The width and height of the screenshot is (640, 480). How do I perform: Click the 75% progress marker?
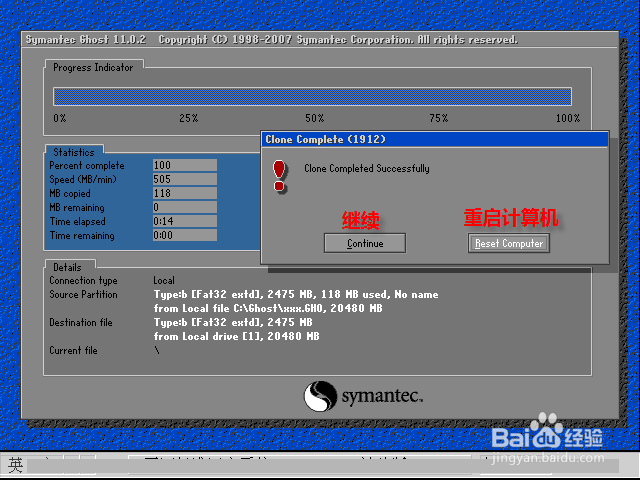(x=439, y=118)
